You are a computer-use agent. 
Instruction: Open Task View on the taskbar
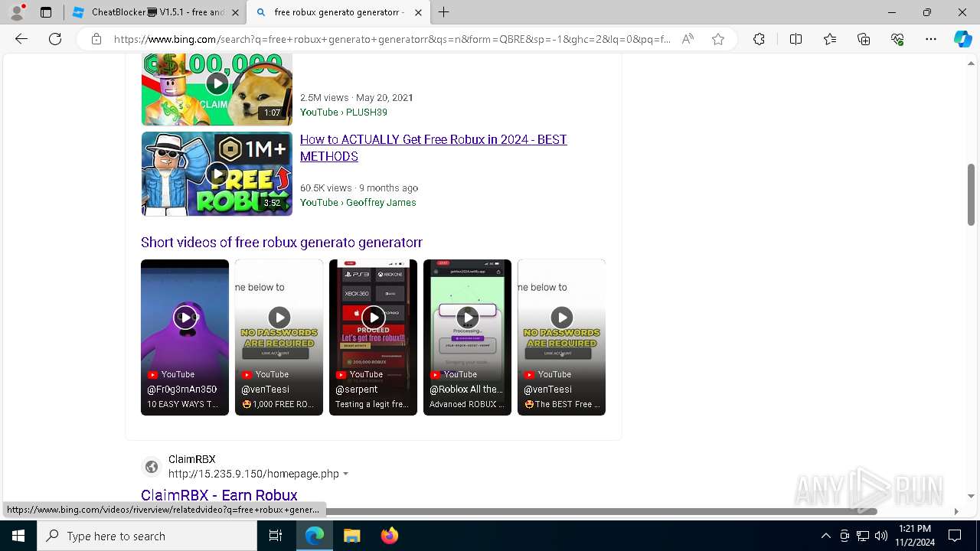click(x=276, y=536)
